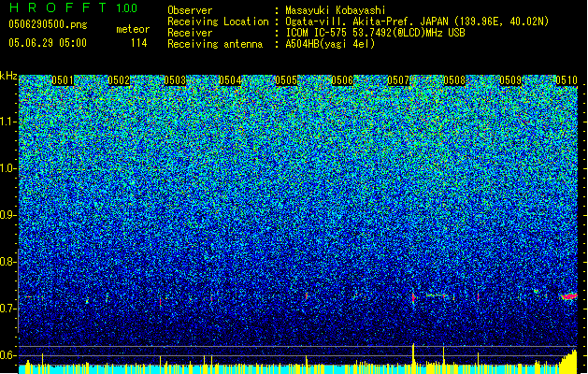Click the 0501 time marker
The image size is (588, 374).
(63, 80)
